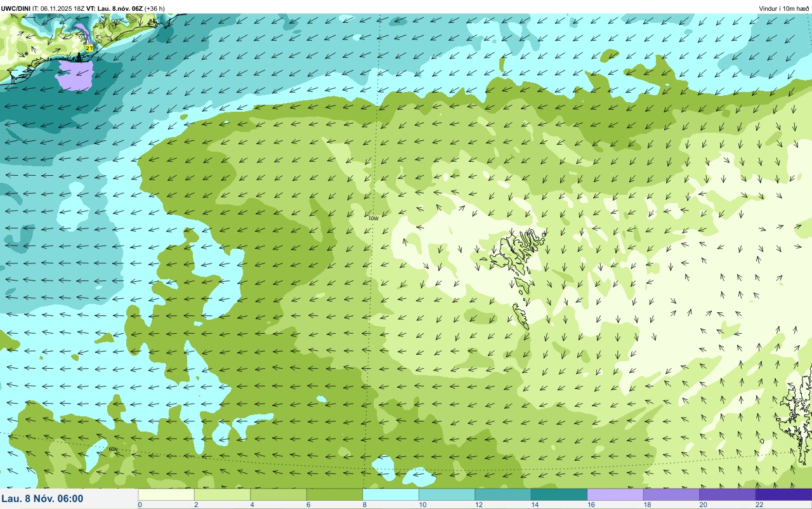Select the 16–18 m/s lavender legend swatch
The image size is (812, 509).
pos(615,494)
